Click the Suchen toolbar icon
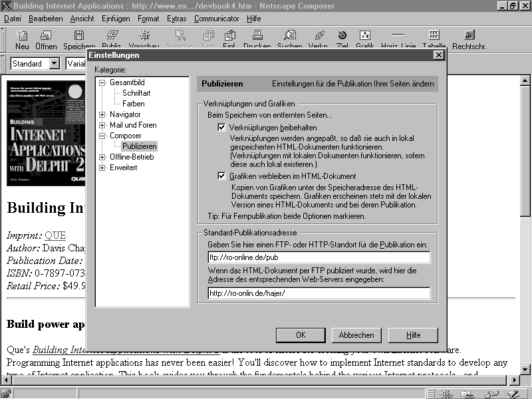The height and width of the screenshot is (399, 532). tap(289, 39)
